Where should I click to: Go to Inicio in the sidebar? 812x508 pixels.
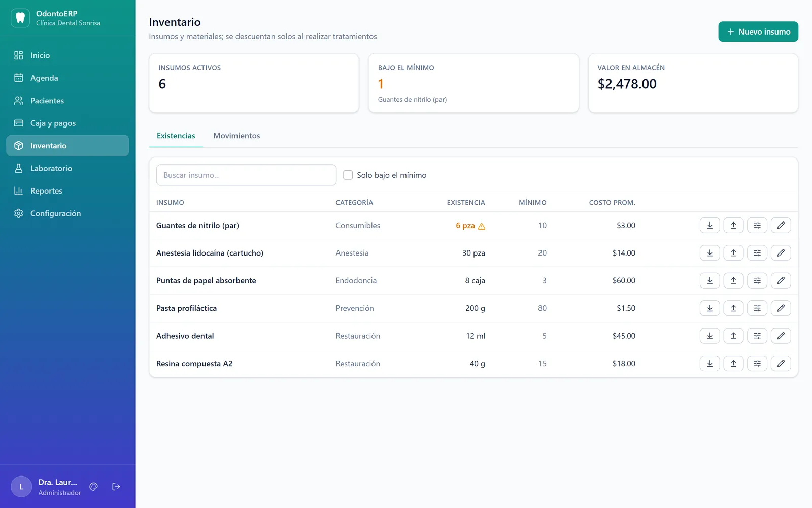tap(67, 55)
